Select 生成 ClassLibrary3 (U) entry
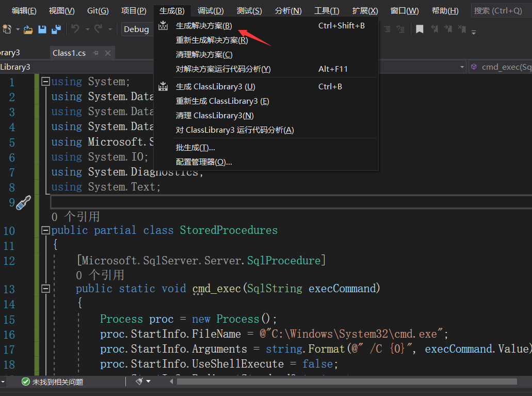 [x=266, y=87]
